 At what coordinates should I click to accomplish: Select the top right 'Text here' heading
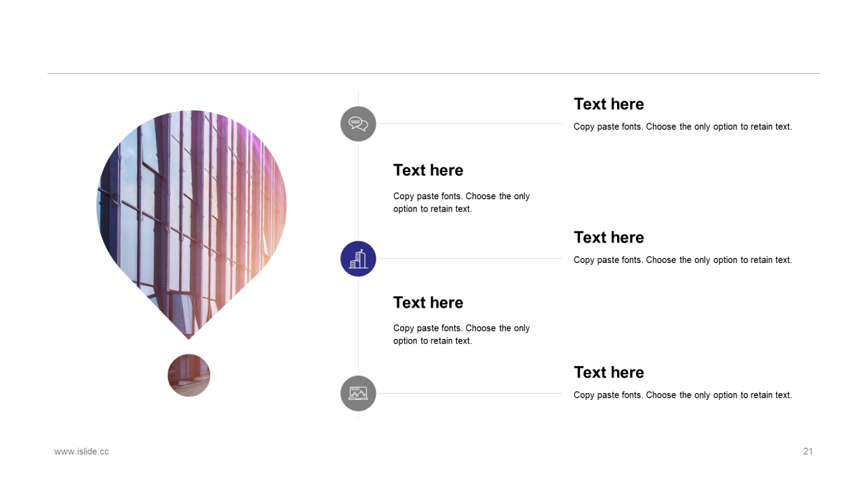click(x=609, y=104)
